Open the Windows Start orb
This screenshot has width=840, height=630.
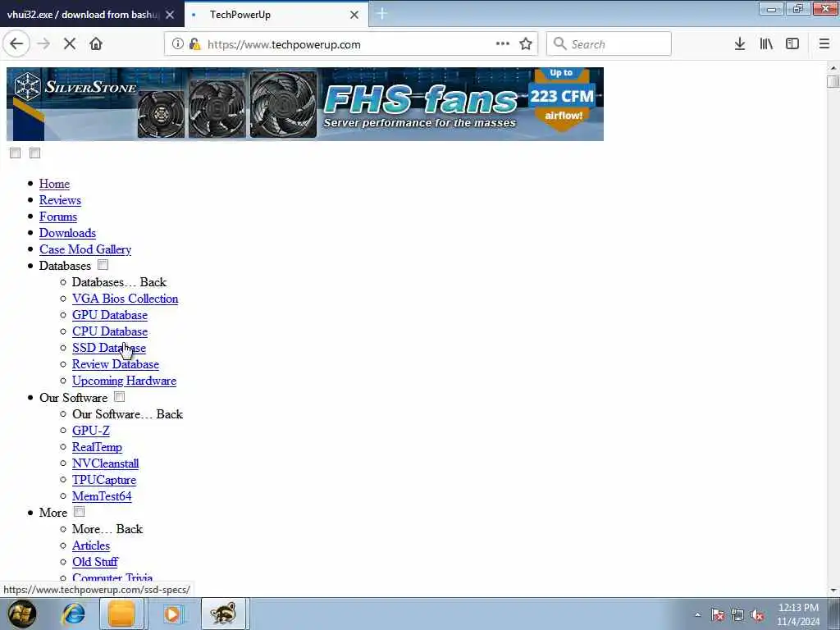tap(22, 614)
